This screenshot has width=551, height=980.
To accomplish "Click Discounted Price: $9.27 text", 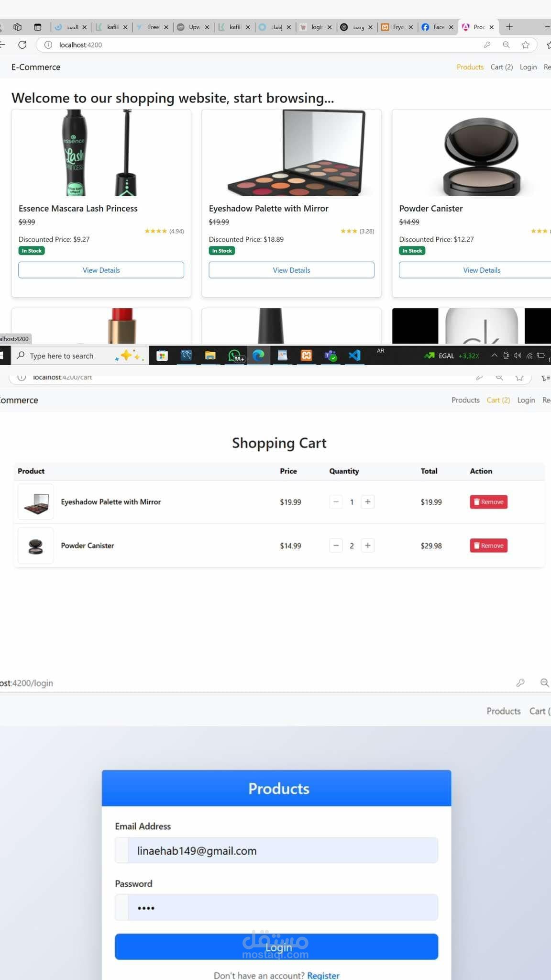I will (x=54, y=239).
